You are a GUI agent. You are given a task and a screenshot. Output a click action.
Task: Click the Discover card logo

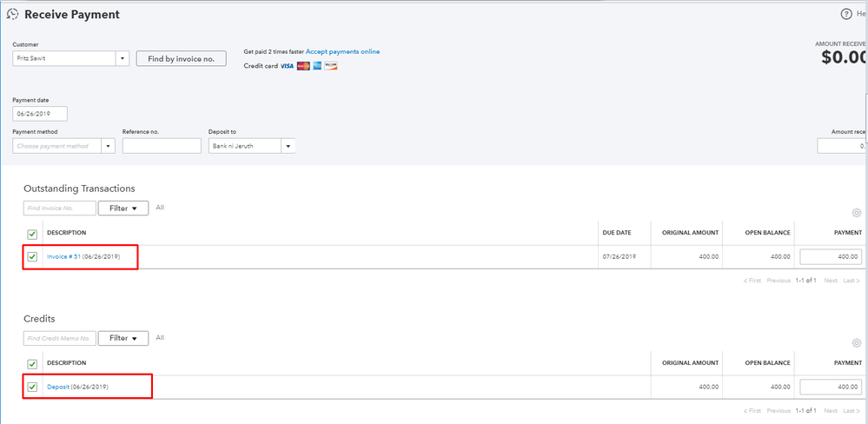click(331, 66)
